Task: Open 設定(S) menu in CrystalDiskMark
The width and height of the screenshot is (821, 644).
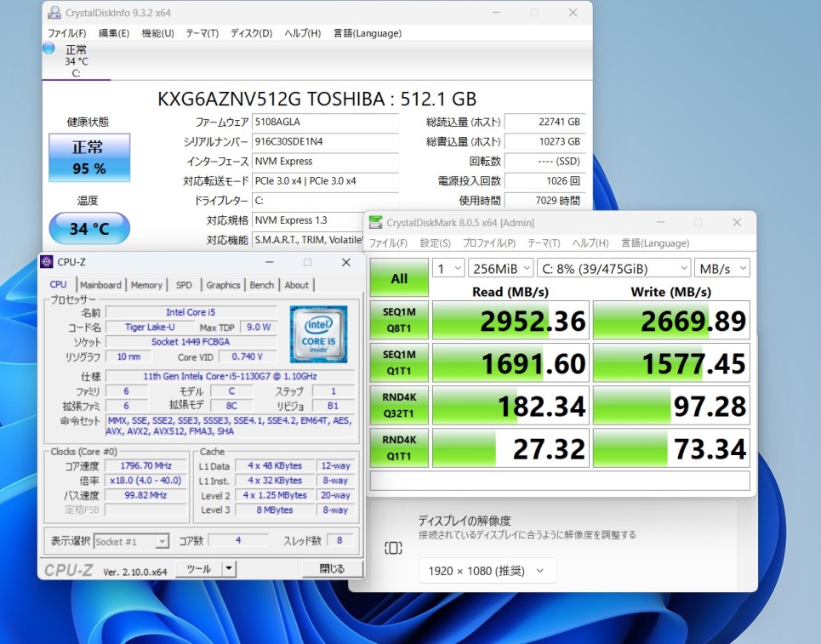Action: coord(435,243)
